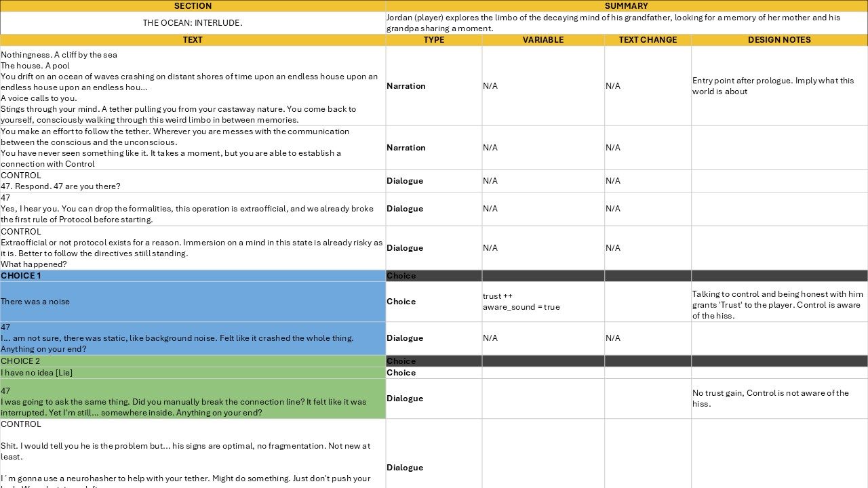The width and height of the screenshot is (868, 488).
Task: Select the 'No trust gain' design note cell
Action: 779,399
